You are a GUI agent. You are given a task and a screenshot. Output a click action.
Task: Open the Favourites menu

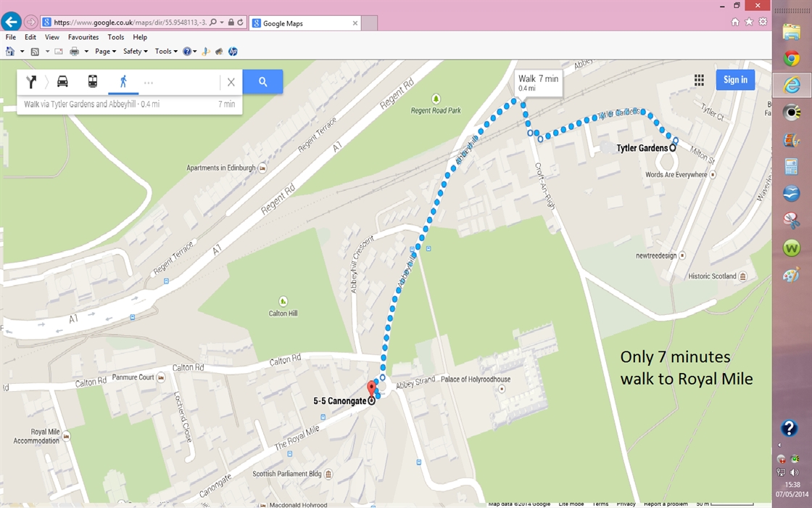point(83,37)
